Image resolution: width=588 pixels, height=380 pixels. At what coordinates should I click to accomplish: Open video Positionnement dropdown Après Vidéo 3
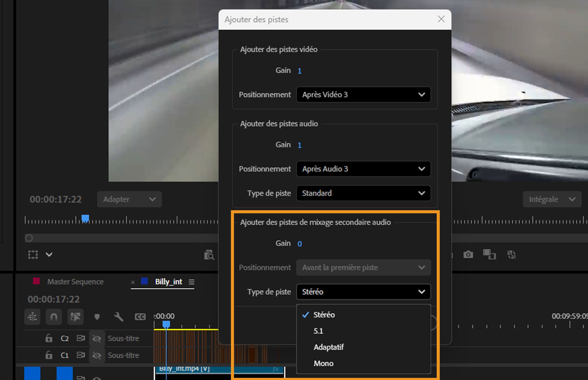[363, 95]
